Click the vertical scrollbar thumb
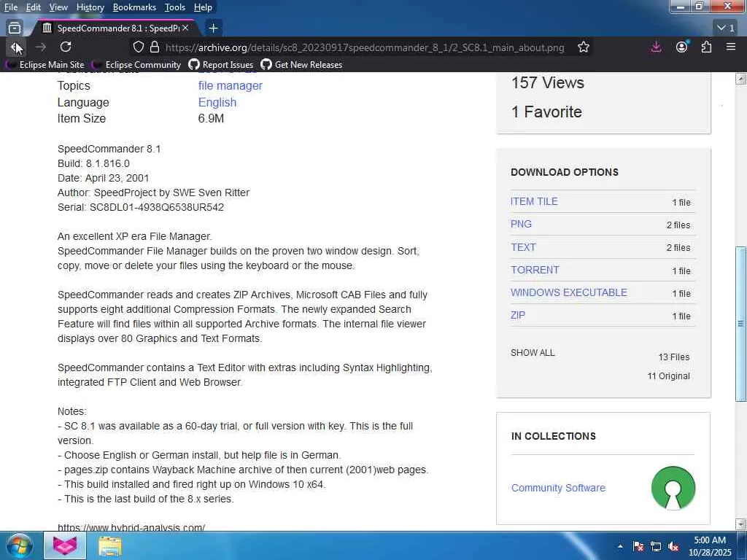747x560 pixels. click(x=740, y=324)
